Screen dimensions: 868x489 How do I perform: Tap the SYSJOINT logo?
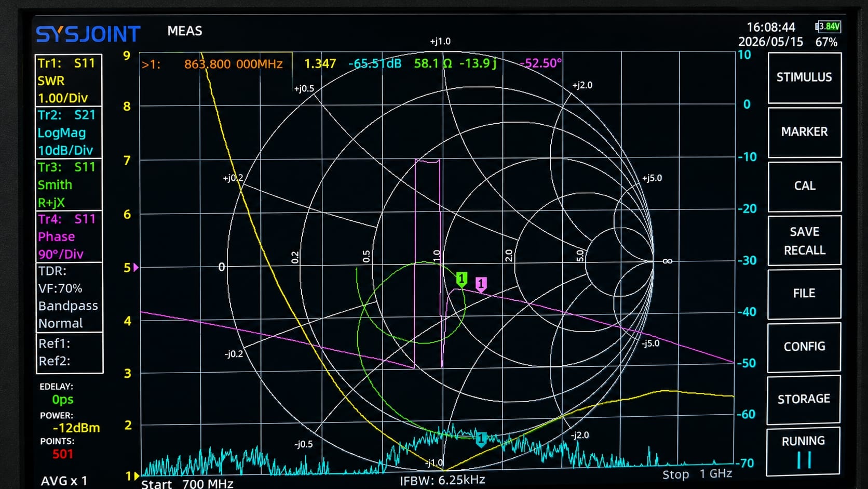(x=88, y=34)
